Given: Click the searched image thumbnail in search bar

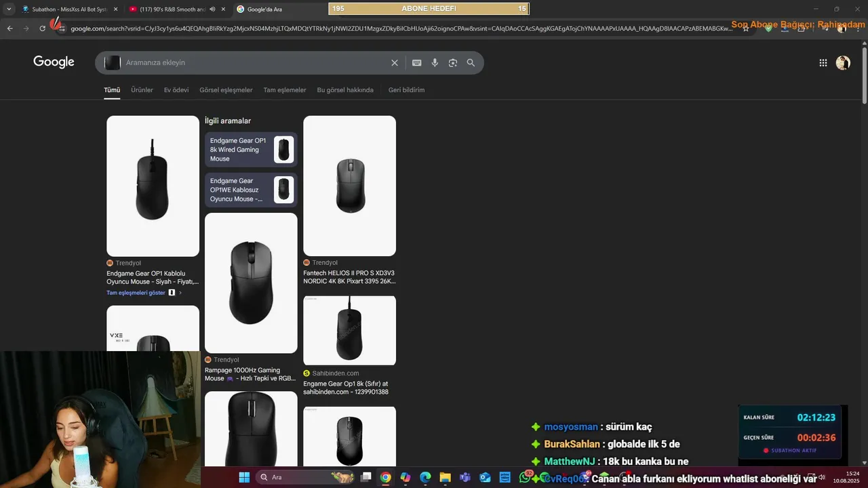Looking at the screenshot, I should 113,63.
